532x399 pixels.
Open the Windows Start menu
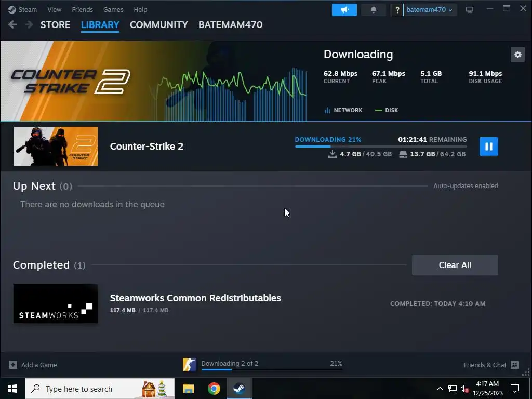[x=12, y=389]
